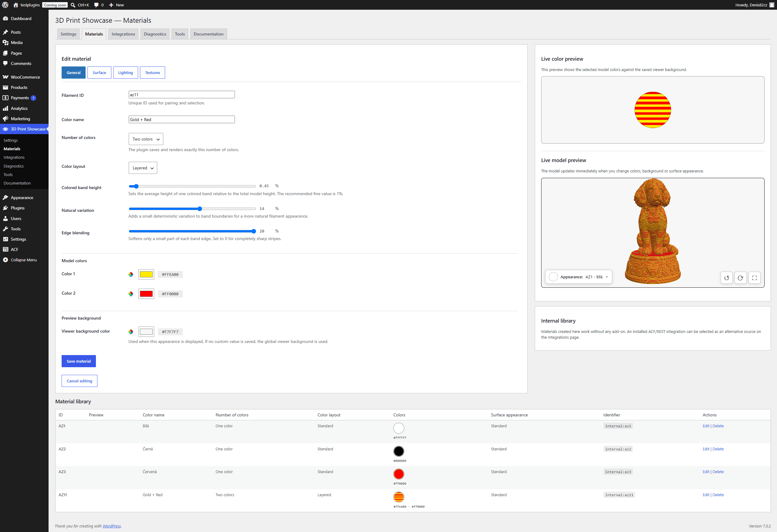The image size is (777, 532).
Task: Open the fullscreen model preview
Action: [x=755, y=278]
